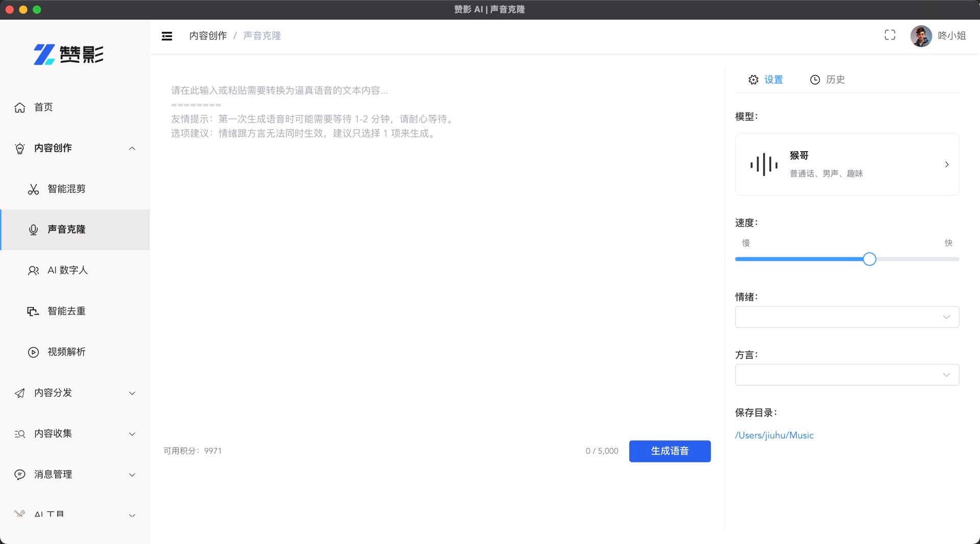Open 智能混剪 from the sidebar
The width and height of the screenshot is (980, 544).
pos(75,189)
